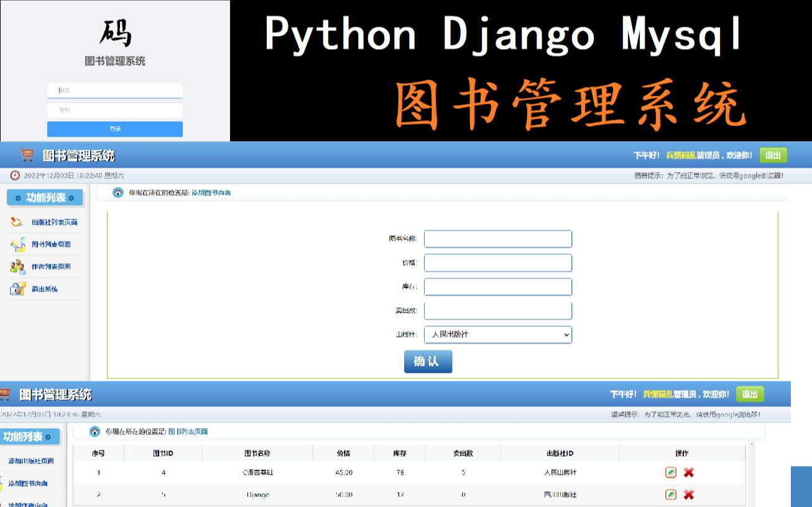This screenshot has width=812, height=507.
Task: Click the account input on login page
Action: pyautogui.click(x=115, y=91)
